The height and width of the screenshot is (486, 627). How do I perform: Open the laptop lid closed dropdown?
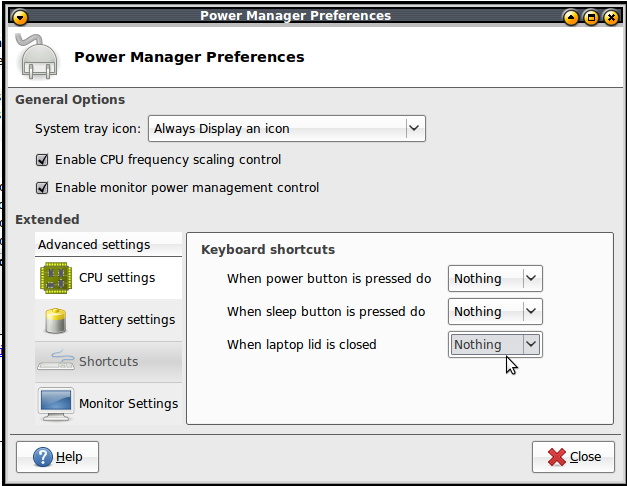494,344
